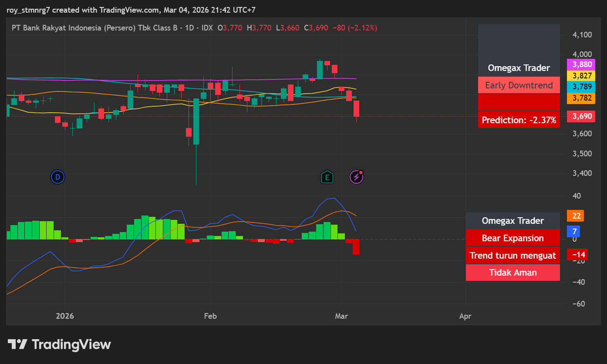Viewport: 607px width, 364px height.
Task: Click the −80 (−2.12%) change value
Action: (x=354, y=28)
